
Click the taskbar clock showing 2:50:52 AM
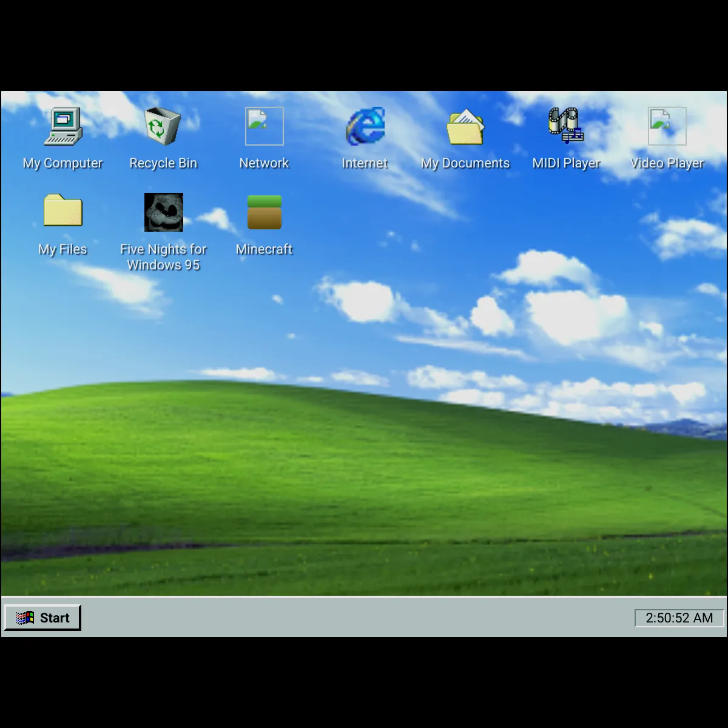(x=679, y=618)
